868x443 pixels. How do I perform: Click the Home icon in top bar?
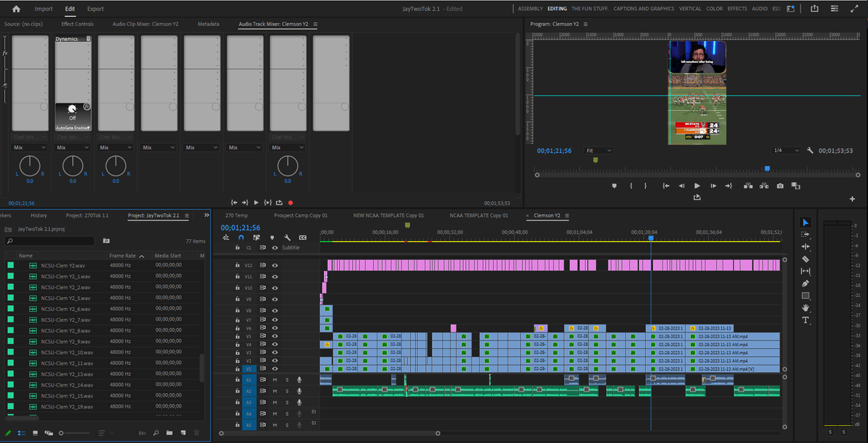click(16, 9)
